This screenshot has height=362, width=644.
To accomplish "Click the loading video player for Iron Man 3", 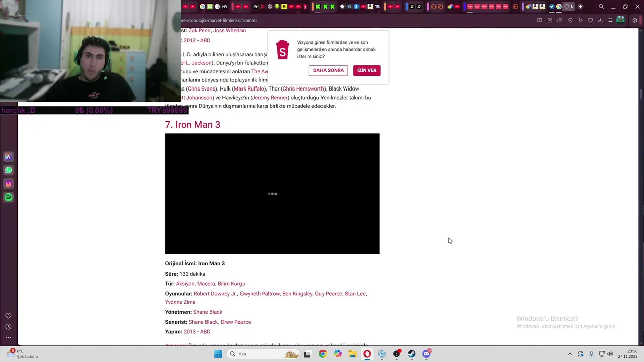I will click(272, 194).
